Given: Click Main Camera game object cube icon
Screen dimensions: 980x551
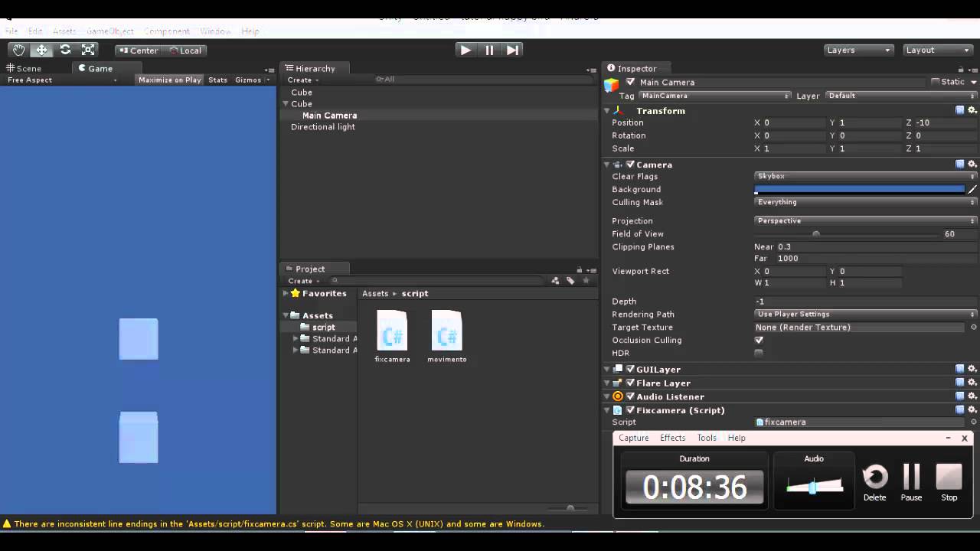Looking at the screenshot, I should [611, 85].
